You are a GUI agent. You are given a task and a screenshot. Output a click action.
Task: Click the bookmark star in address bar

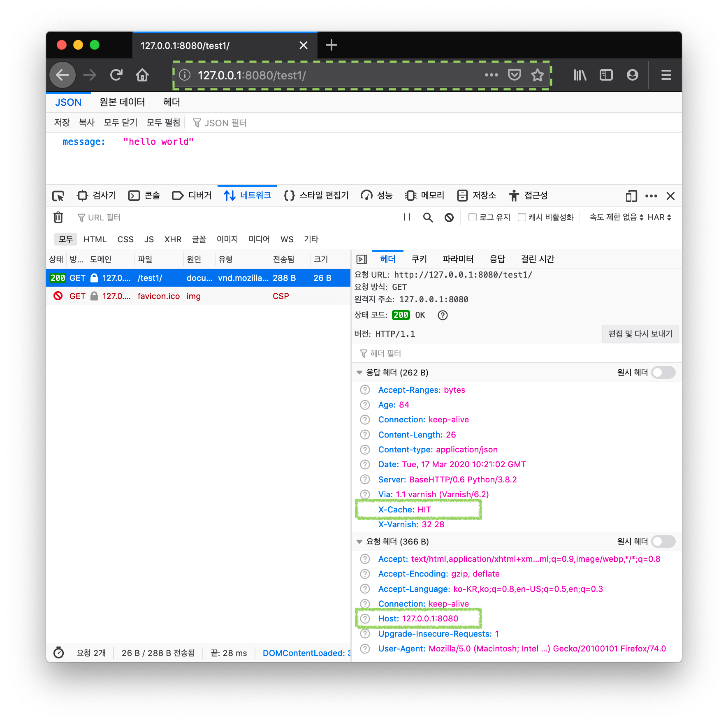coord(538,75)
